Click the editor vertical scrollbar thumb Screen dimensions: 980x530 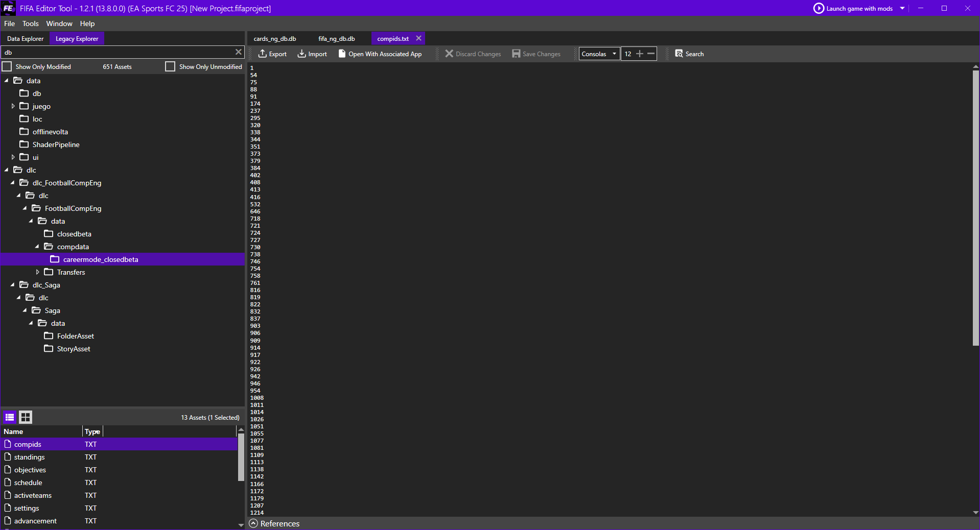[975, 208]
